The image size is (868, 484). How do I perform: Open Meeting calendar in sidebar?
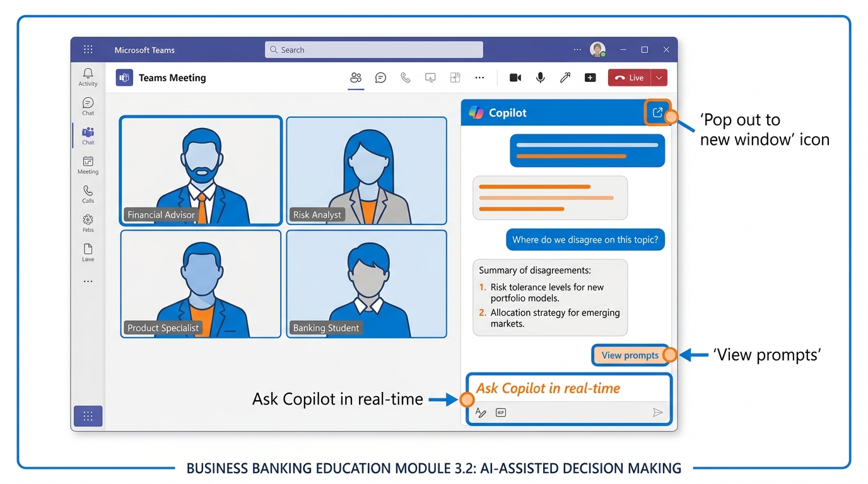(x=88, y=165)
